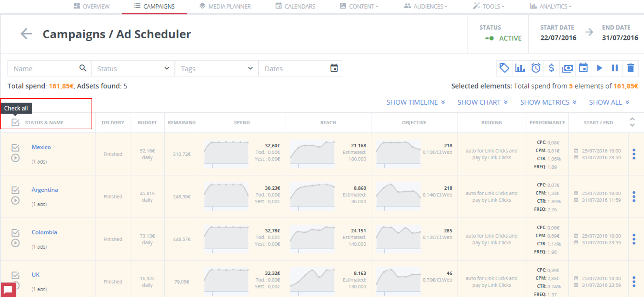
Task: Open the red chat bubble widget
Action: click(8, 289)
